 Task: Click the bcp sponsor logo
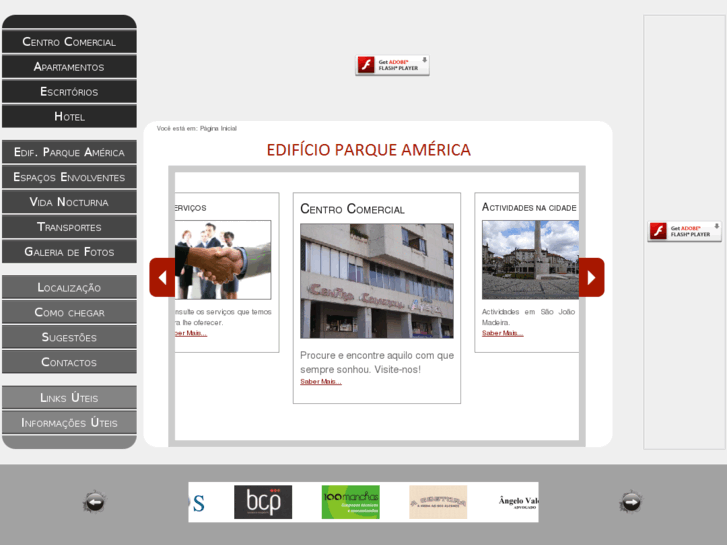263,502
